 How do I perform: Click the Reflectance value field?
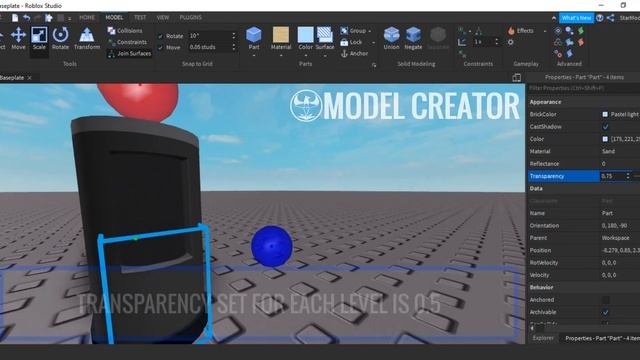point(620,164)
